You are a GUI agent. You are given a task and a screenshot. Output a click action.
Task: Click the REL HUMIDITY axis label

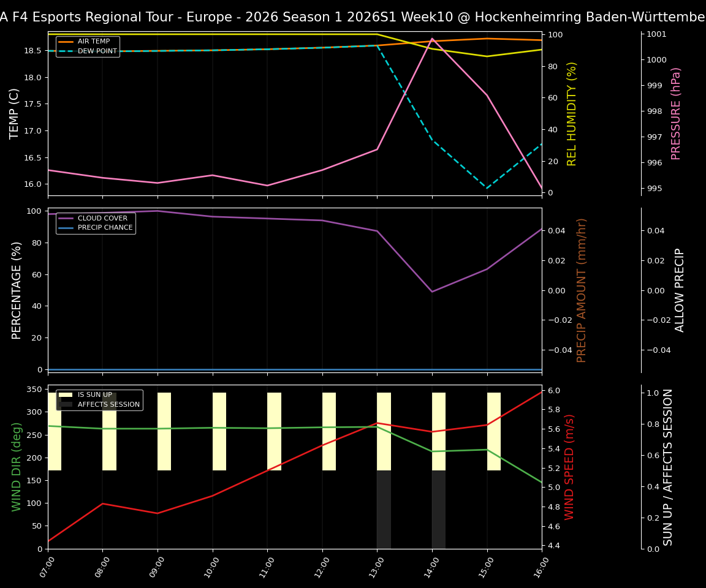coord(572,113)
